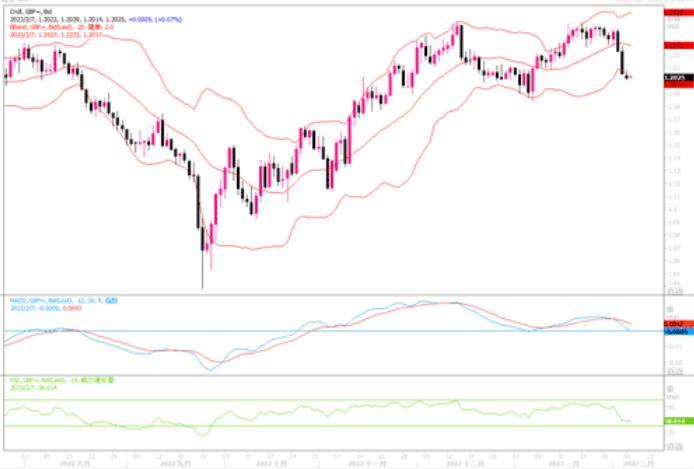Click the green RSI value tag 38.614

[x=675, y=421]
